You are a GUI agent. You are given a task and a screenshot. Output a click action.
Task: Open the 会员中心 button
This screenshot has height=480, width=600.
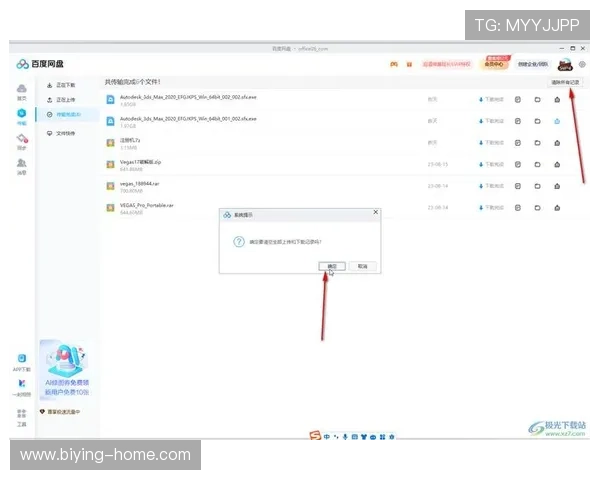(495, 62)
